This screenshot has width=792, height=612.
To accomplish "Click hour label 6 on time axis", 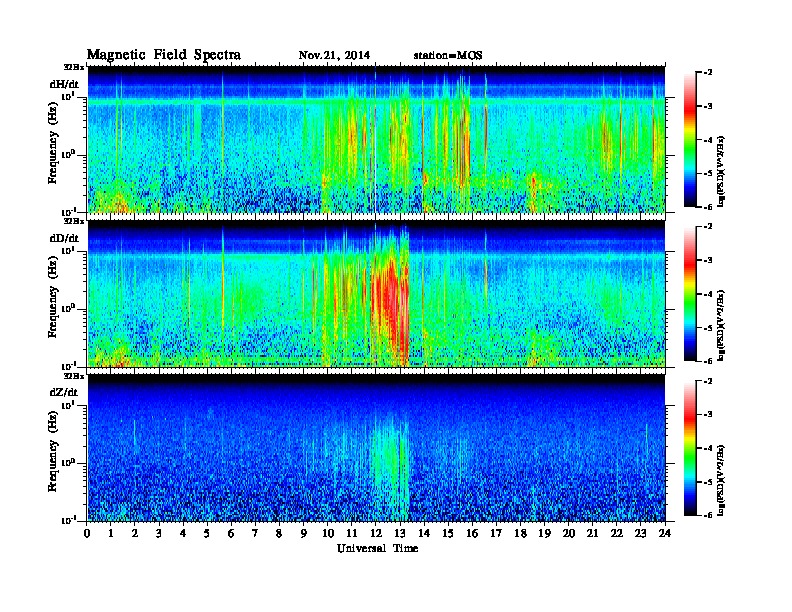I will pos(231,534).
